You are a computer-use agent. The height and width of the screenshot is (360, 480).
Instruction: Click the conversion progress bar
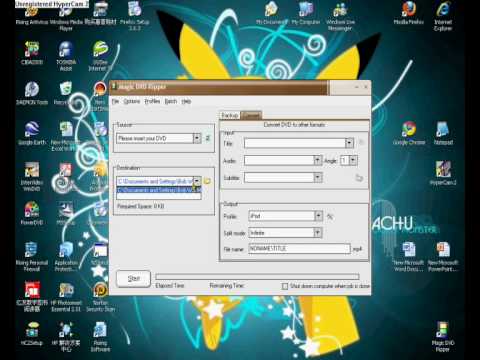click(257, 277)
